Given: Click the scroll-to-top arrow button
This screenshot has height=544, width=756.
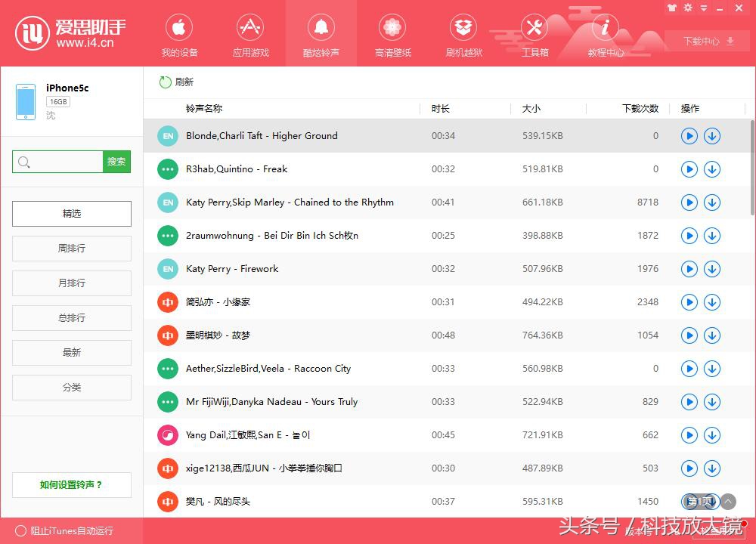Looking at the screenshot, I should click(x=728, y=501).
